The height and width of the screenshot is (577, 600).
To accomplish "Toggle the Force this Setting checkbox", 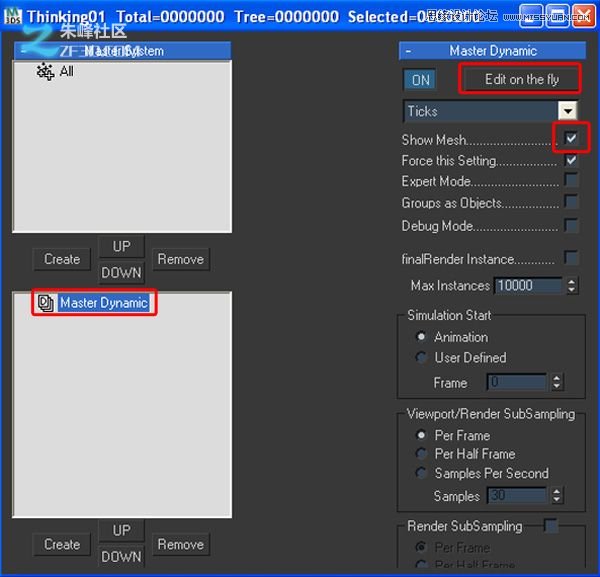I will coord(571,160).
